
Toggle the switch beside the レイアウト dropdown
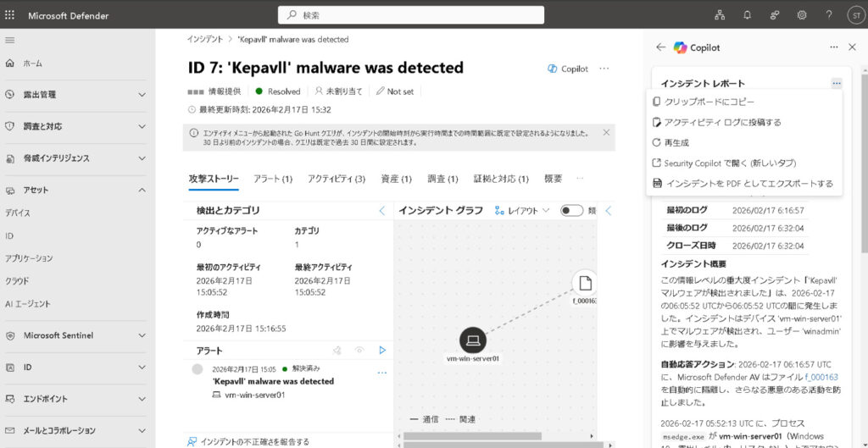pos(571,210)
